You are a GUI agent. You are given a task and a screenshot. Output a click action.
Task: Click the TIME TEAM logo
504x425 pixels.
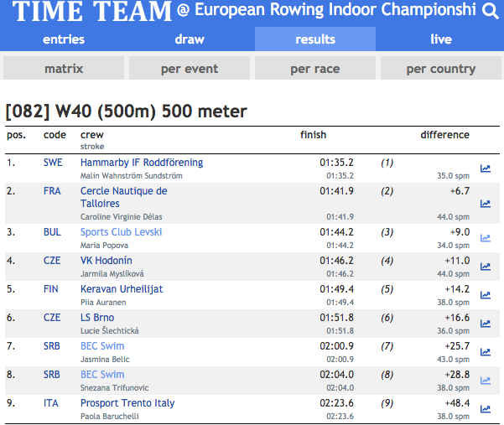[x=91, y=12]
